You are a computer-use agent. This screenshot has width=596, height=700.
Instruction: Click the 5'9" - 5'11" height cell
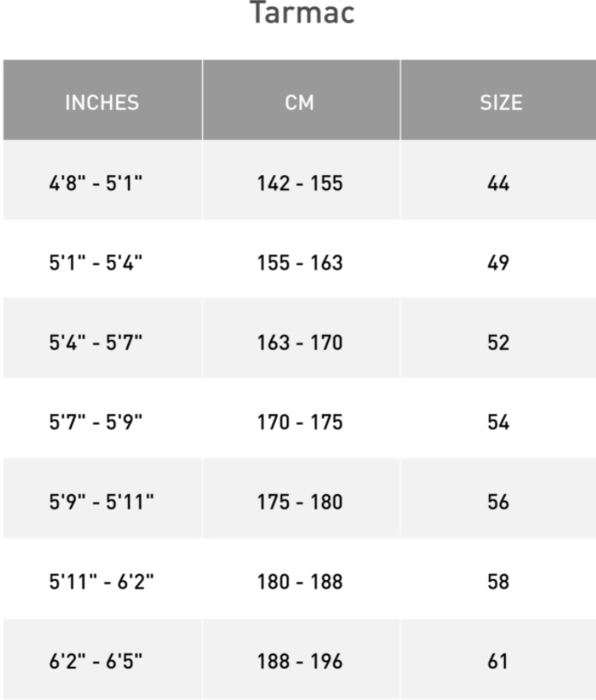102,501
